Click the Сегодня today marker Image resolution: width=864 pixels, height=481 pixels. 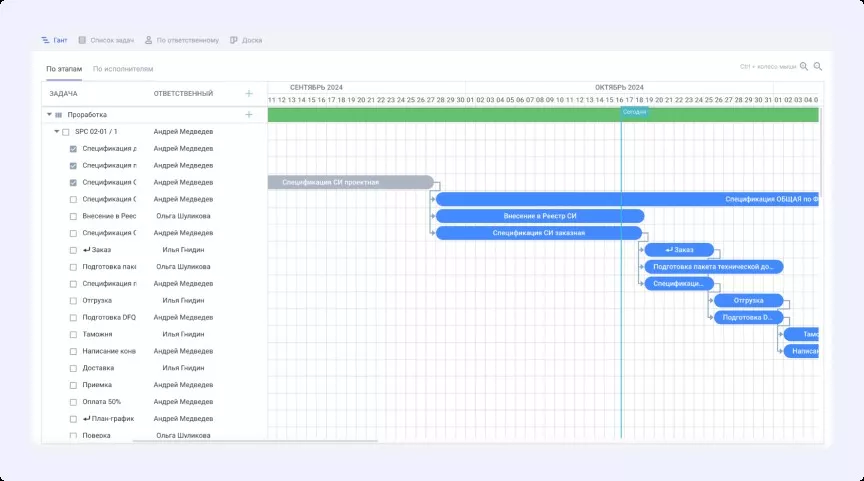click(x=634, y=112)
